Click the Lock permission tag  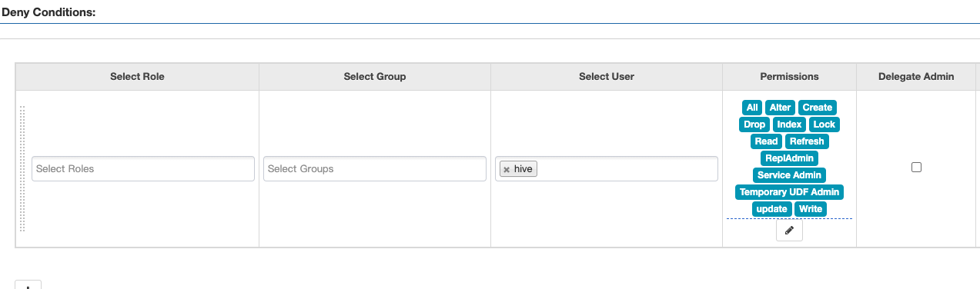click(824, 125)
